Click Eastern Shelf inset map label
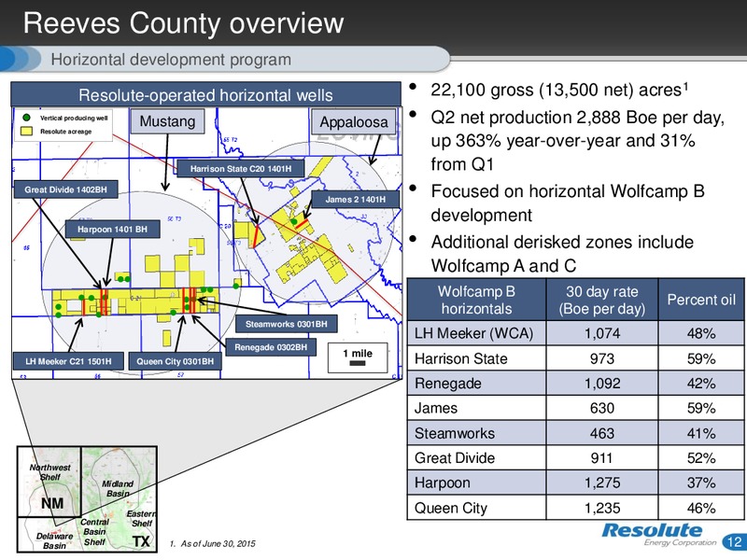The image size is (747, 560). pyautogui.click(x=141, y=519)
